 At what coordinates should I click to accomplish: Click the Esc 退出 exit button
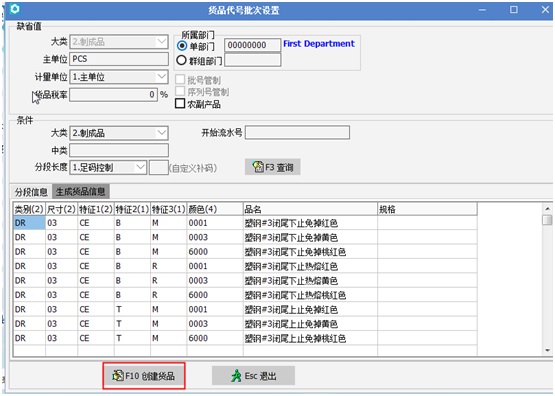tap(253, 375)
